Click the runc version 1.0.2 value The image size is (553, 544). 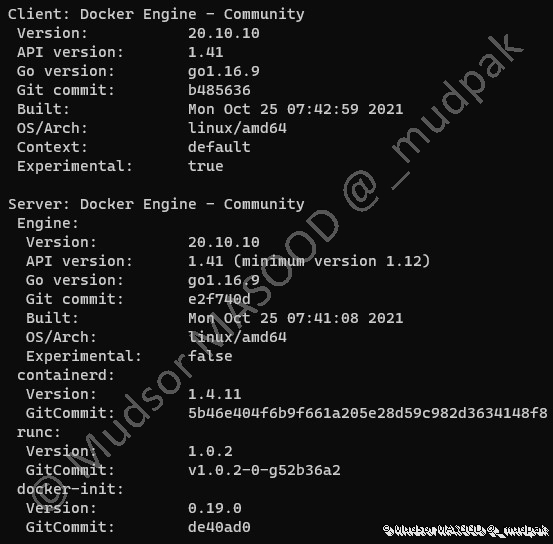pyautogui.click(x=210, y=451)
